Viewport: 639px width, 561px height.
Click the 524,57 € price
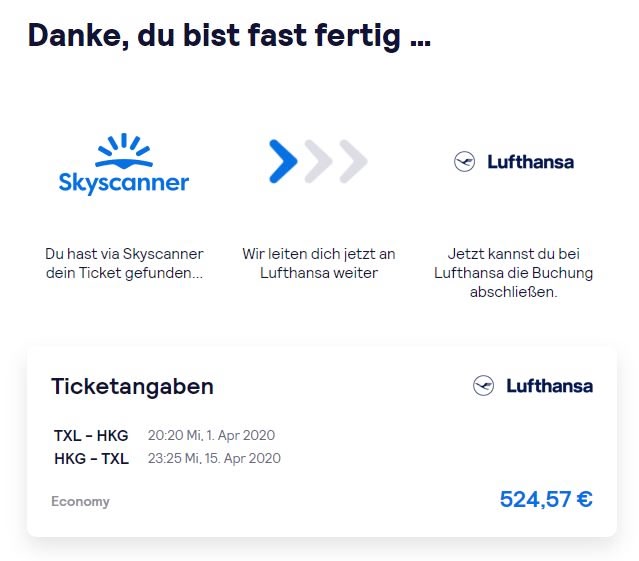click(546, 499)
